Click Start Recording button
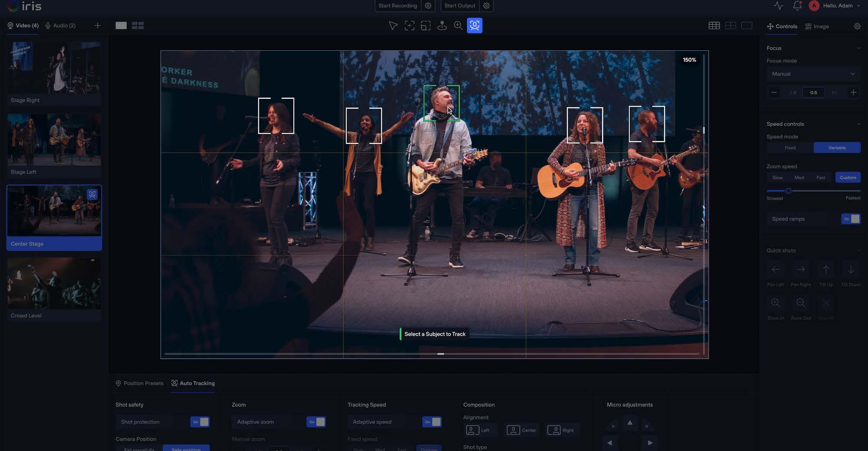Image resolution: width=868 pixels, height=451 pixels. click(x=398, y=6)
